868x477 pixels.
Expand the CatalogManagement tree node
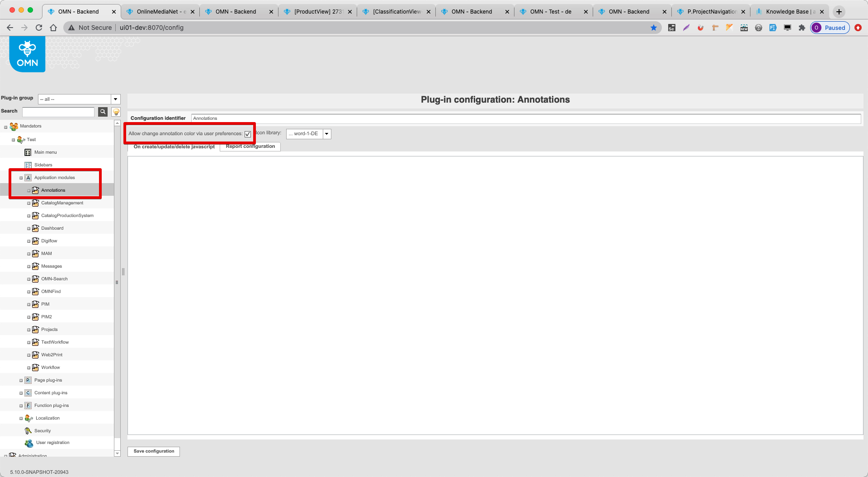[28, 203]
